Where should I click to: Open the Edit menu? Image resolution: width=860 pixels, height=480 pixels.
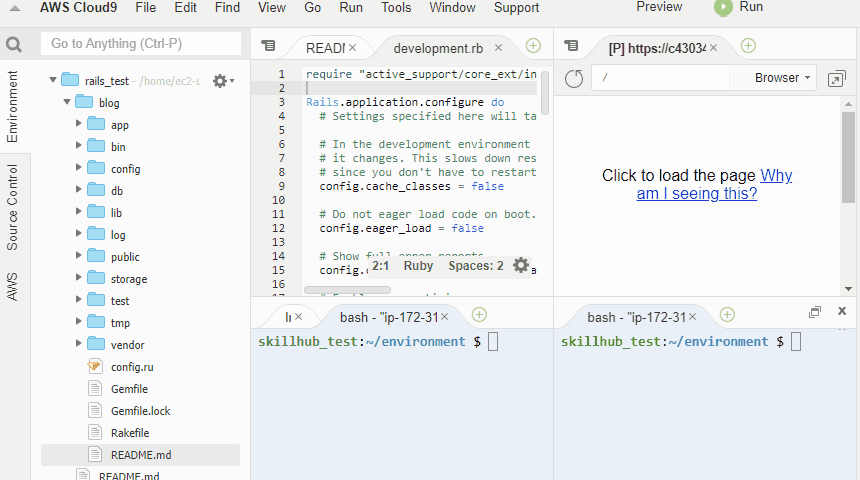tap(185, 8)
